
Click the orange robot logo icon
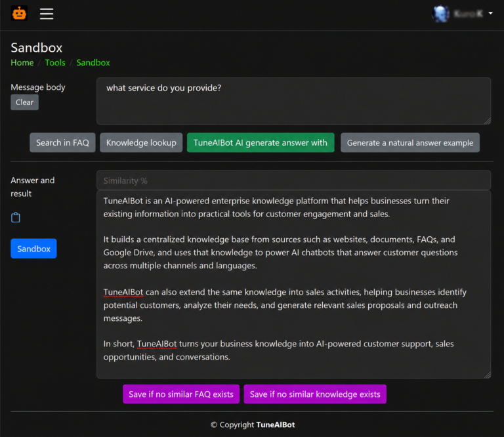click(19, 13)
